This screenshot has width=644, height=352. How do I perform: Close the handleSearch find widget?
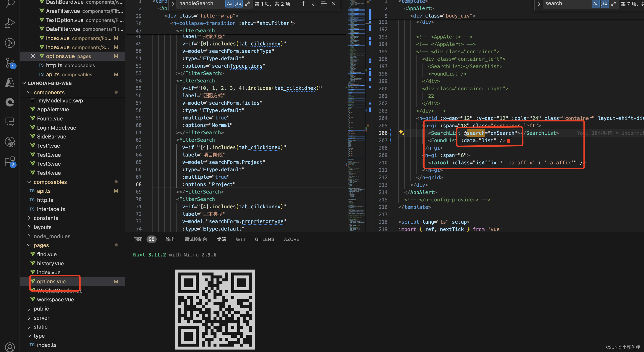[x=334, y=3]
